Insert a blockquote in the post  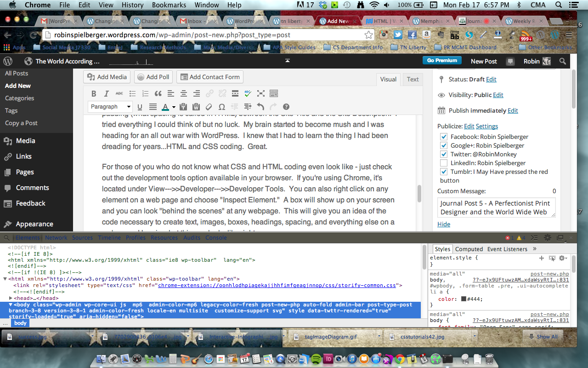pos(158,93)
